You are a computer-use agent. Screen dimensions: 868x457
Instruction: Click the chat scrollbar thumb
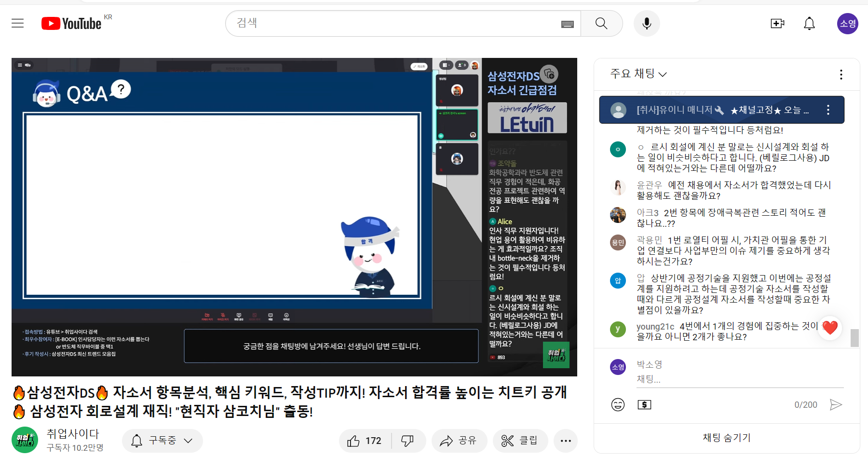854,338
